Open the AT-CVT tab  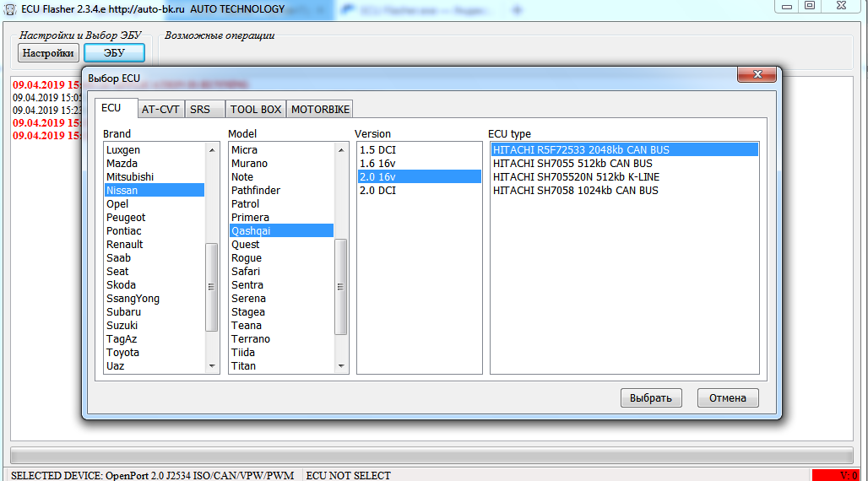coord(160,110)
